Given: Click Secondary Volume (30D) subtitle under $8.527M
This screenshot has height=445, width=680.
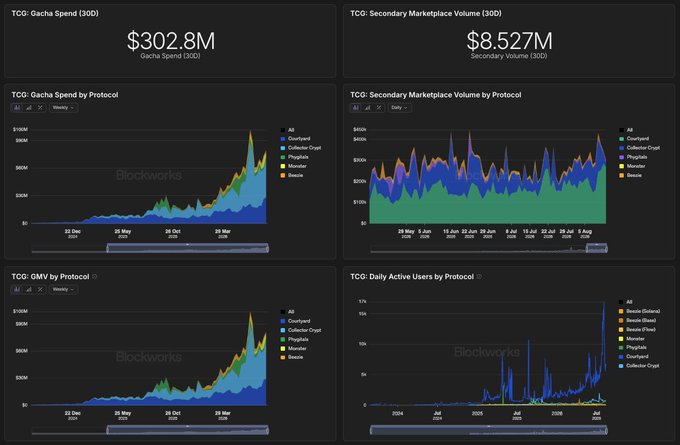Looking at the screenshot, I should [x=509, y=56].
